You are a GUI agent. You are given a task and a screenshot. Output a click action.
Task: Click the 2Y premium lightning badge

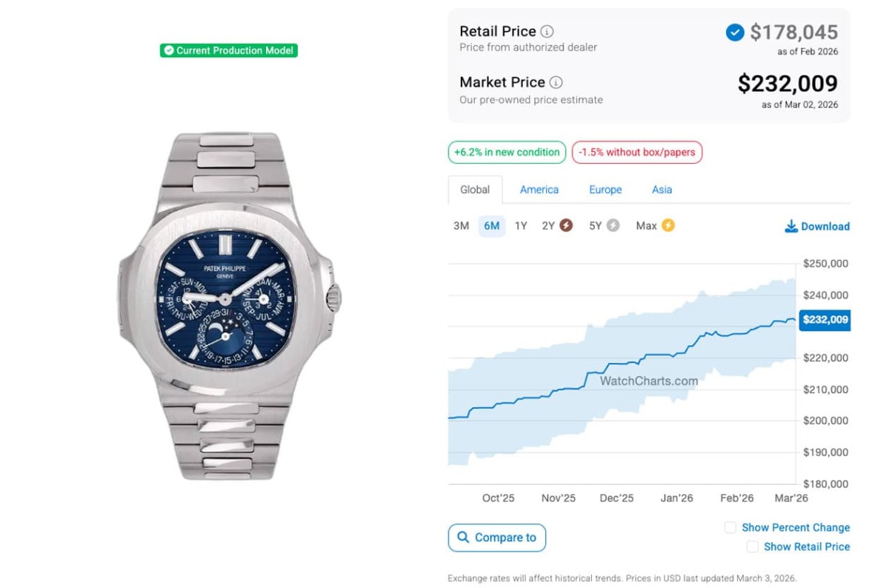tap(566, 225)
